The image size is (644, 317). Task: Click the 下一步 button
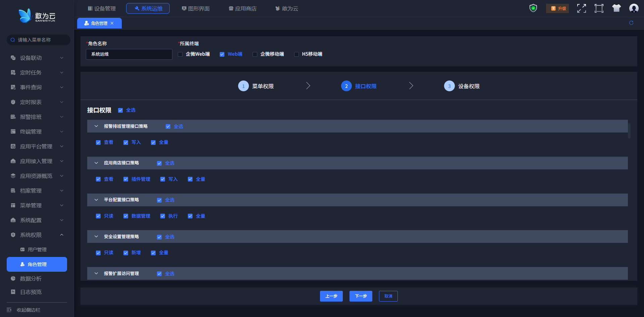pyautogui.click(x=361, y=296)
